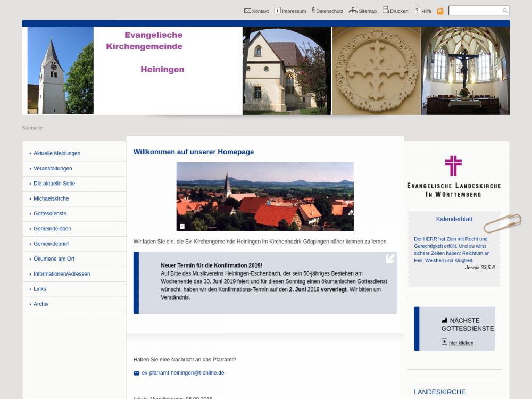The width and height of the screenshot is (532, 399).
Task: Open Impressum via its info icon
Action: [x=277, y=11]
